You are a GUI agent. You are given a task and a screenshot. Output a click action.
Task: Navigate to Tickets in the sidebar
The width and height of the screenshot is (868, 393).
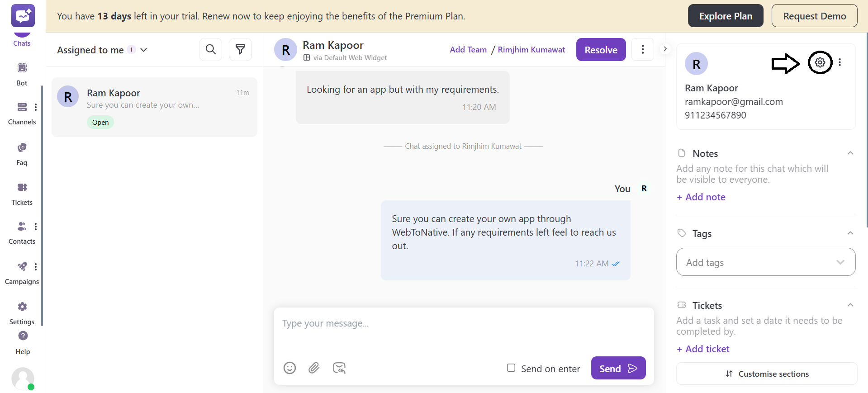click(22, 194)
